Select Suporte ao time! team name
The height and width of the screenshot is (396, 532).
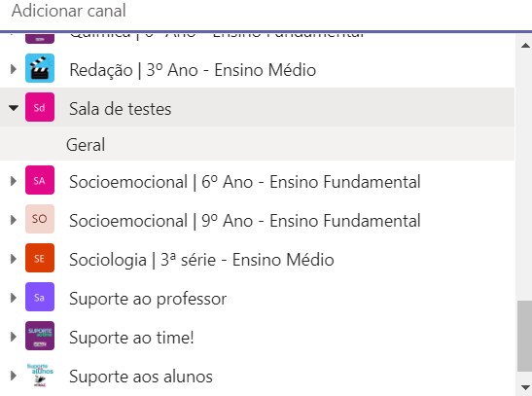tap(131, 338)
